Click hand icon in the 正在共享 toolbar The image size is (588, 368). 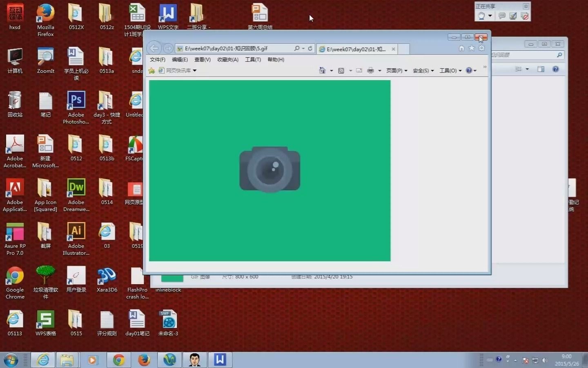[481, 16]
